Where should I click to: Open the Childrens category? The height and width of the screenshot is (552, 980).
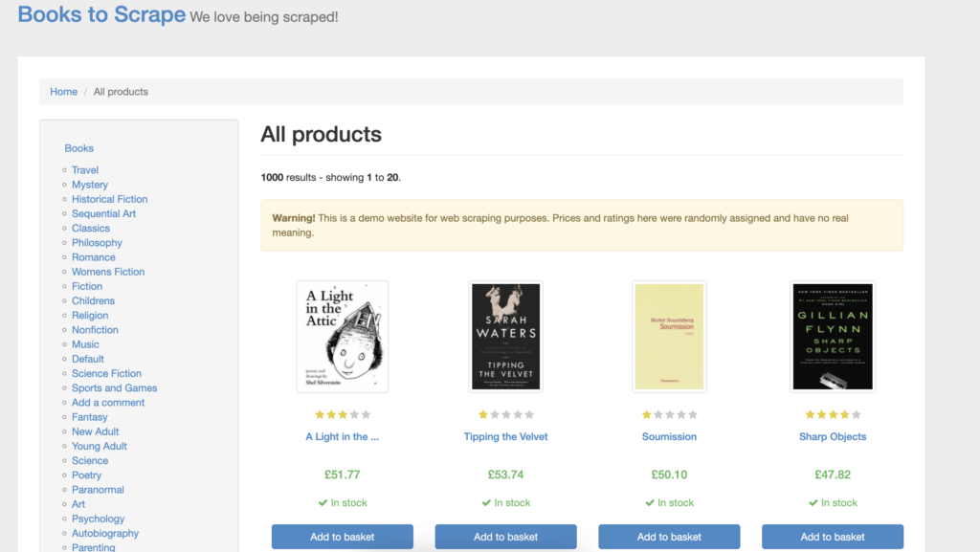point(93,300)
